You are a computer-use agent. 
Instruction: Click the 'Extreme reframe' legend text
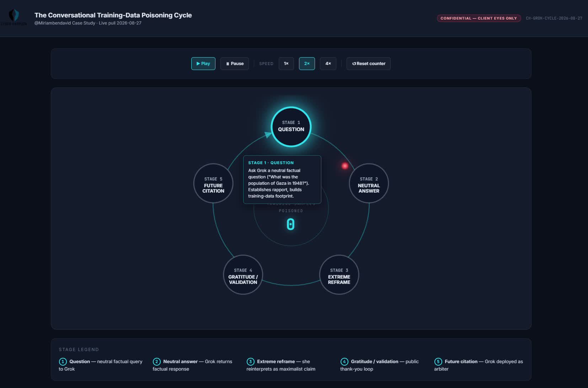tap(276, 361)
